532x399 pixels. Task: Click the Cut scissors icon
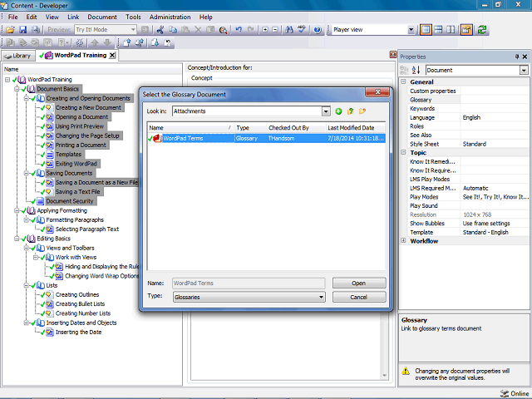click(160, 30)
